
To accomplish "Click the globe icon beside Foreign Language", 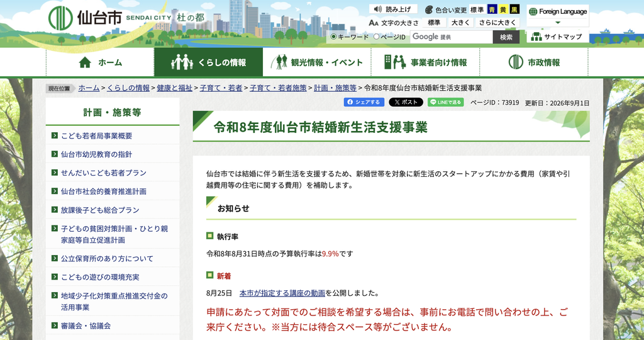I will click(x=533, y=11).
